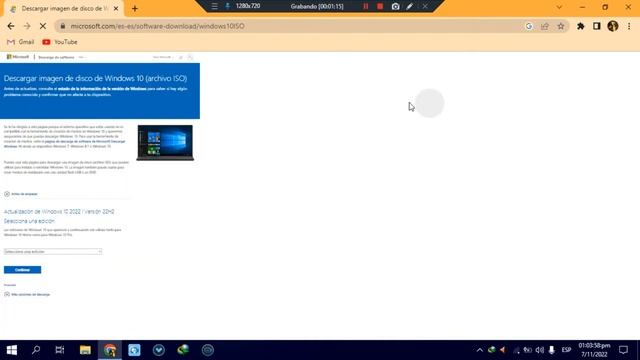
Task: Open the Windows notification center
Action: tap(623, 350)
